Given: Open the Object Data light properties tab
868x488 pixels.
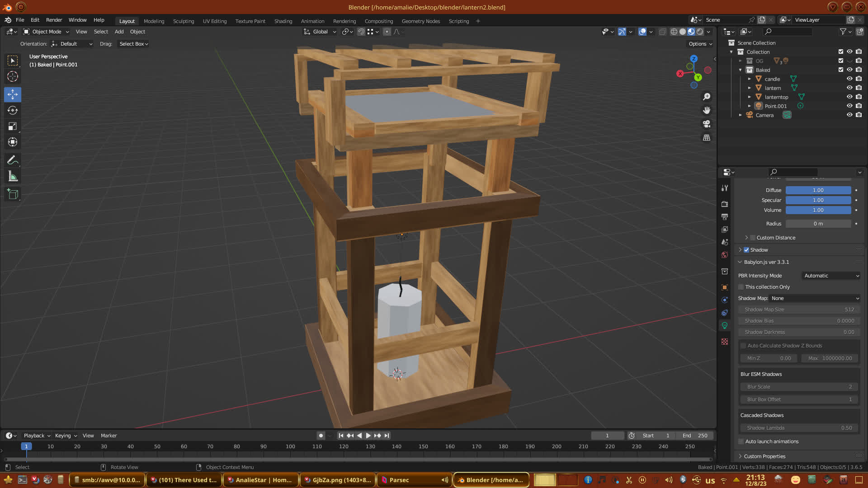Looking at the screenshot, I should (x=725, y=325).
